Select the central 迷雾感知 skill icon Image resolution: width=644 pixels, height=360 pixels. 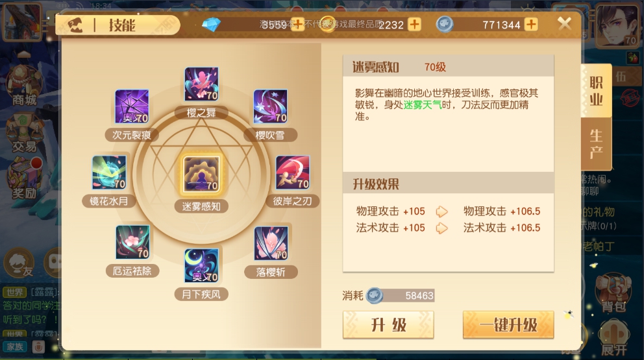tap(201, 174)
